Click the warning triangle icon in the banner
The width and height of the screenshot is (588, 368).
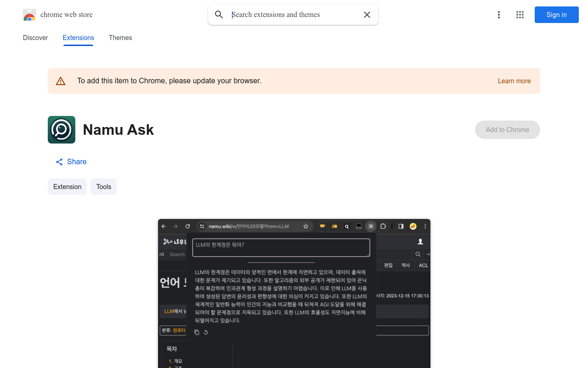pyautogui.click(x=61, y=80)
